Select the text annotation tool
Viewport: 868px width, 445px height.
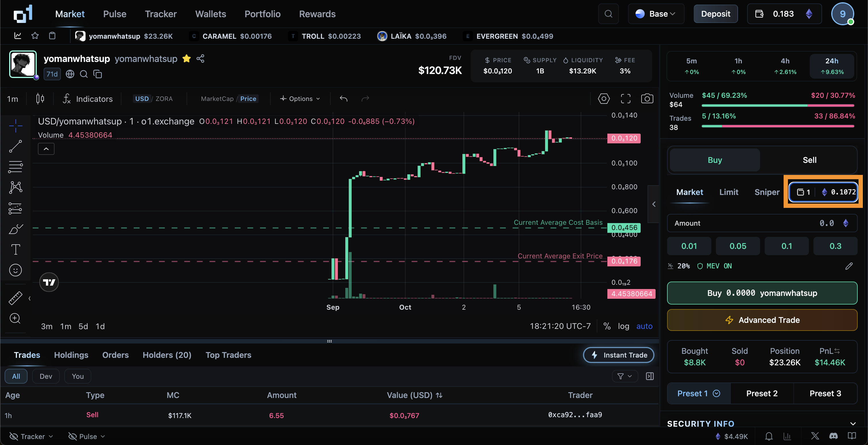point(15,249)
